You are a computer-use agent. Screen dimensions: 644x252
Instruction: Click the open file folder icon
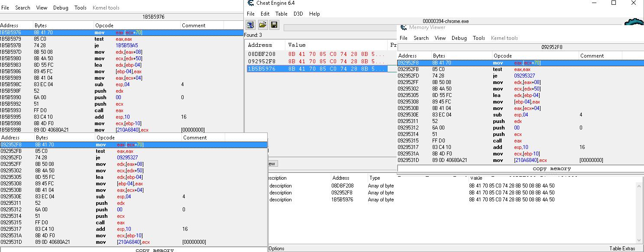[x=262, y=25]
